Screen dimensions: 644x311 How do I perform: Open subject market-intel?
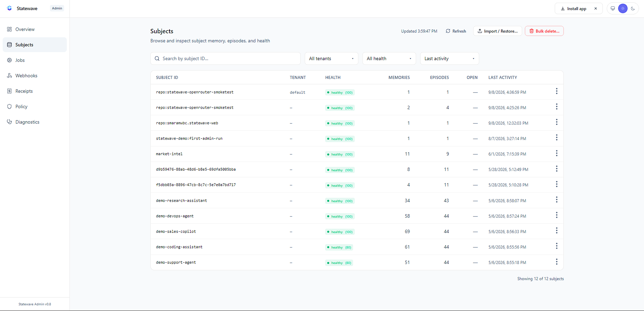(x=169, y=154)
